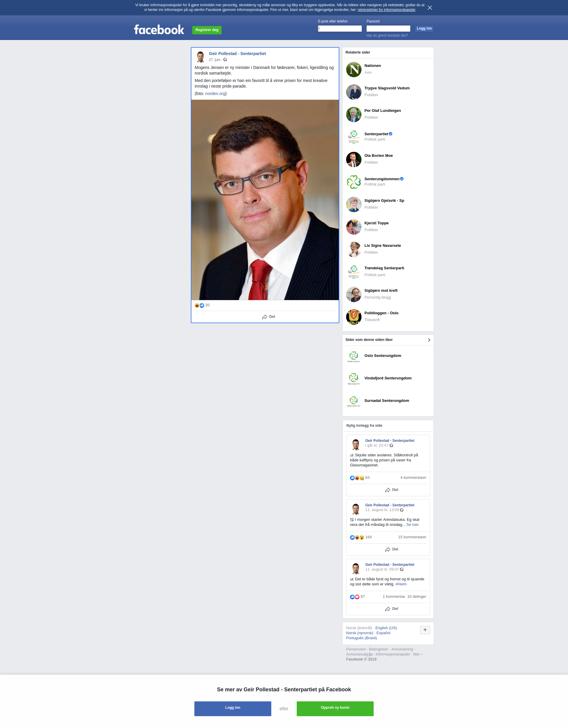
Task: Open the Mogens Jensen post photo
Action: click(265, 200)
